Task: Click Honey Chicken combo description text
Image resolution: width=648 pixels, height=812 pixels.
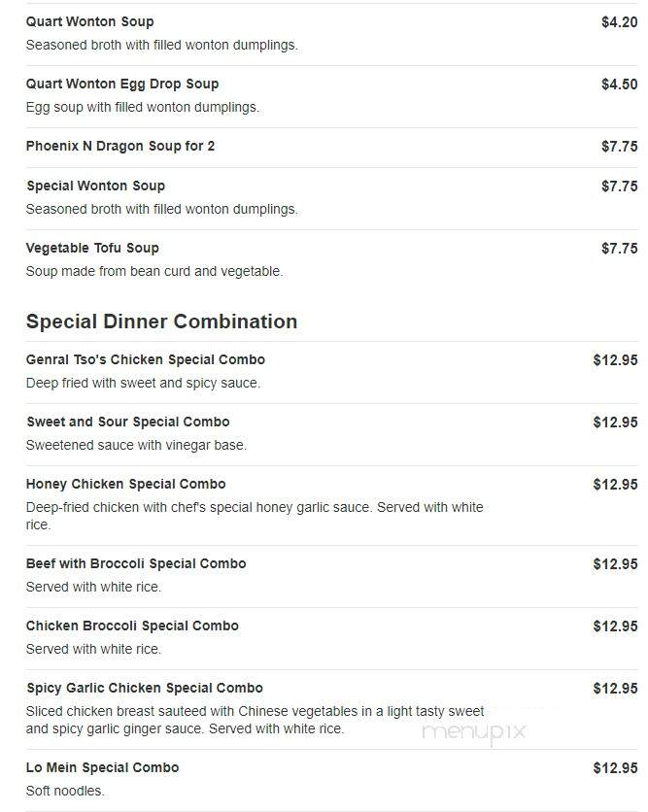Action: [255, 516]
